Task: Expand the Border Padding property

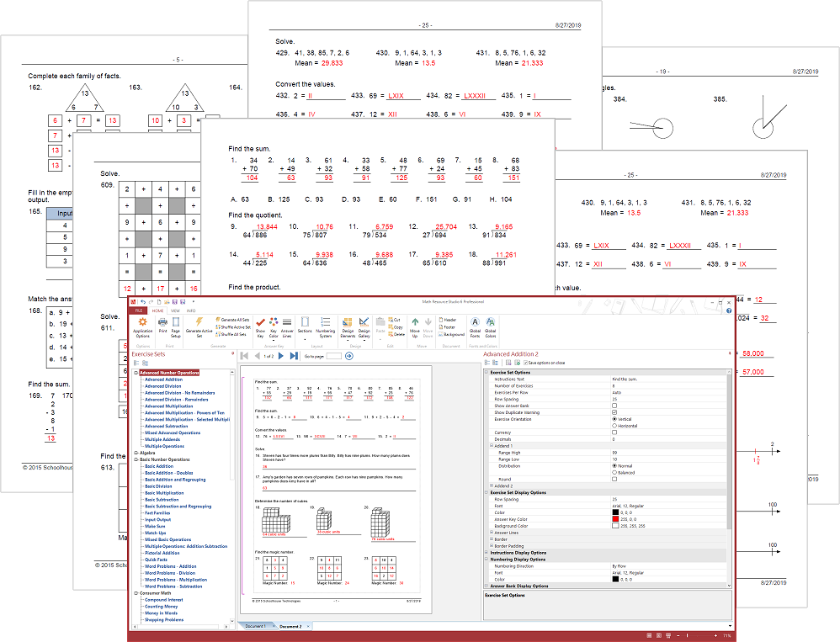Action: 492,546
